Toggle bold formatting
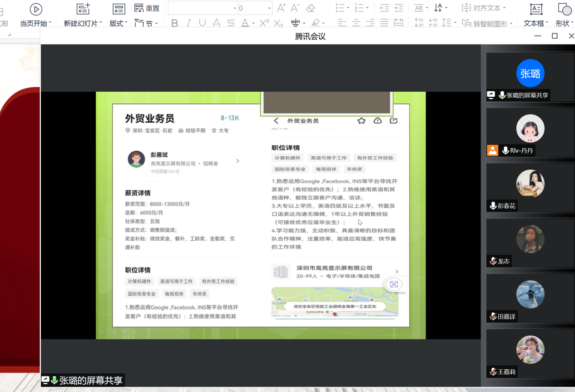The width and height of the screenshot is (575, 392). pyautogui.click(x=175, y=23)
